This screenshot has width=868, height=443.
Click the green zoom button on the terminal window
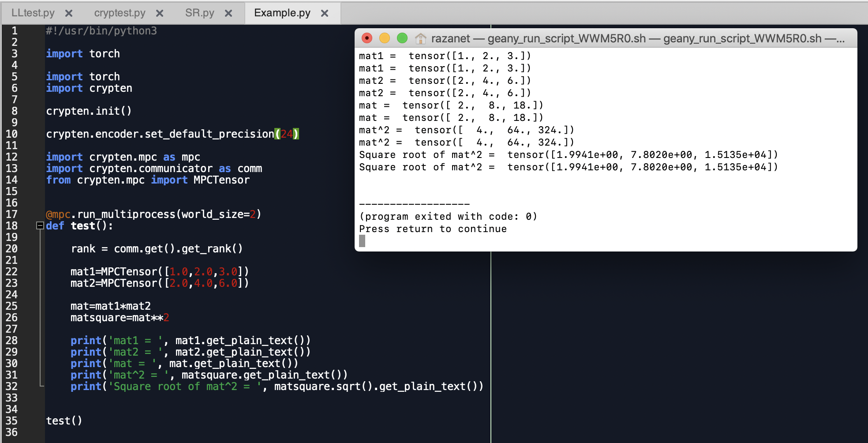[402, 38]
